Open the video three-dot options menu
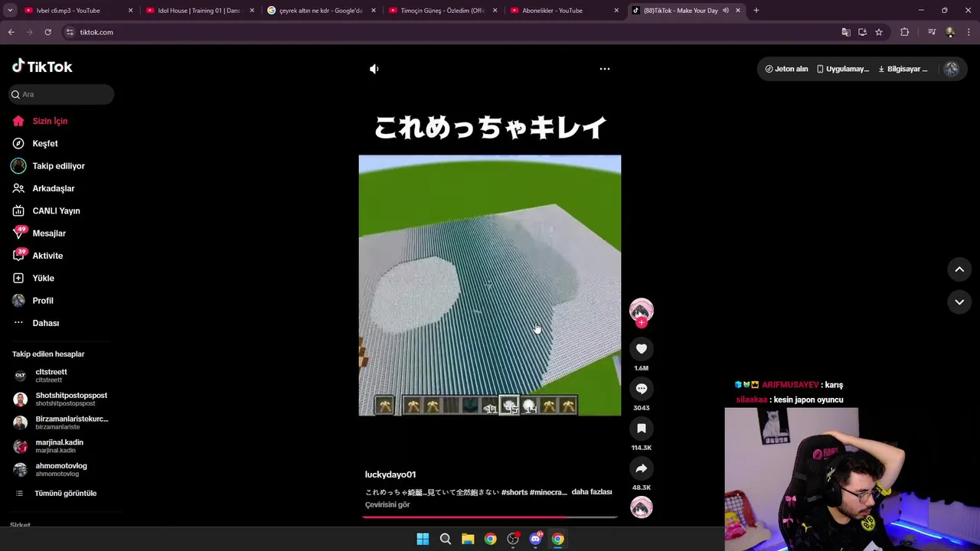The image size is (980, 551). pos(604,69)
